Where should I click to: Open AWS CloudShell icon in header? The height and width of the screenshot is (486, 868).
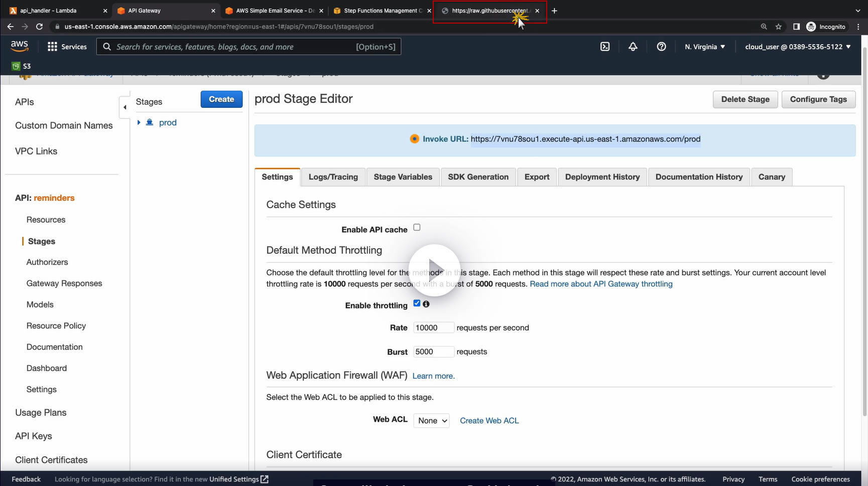605,47
